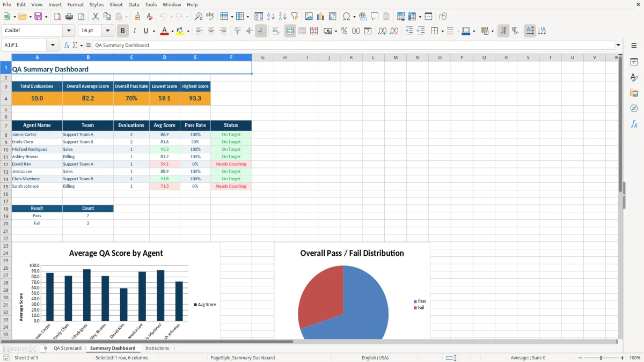Adjust the zoom slider

pos(601,358)
